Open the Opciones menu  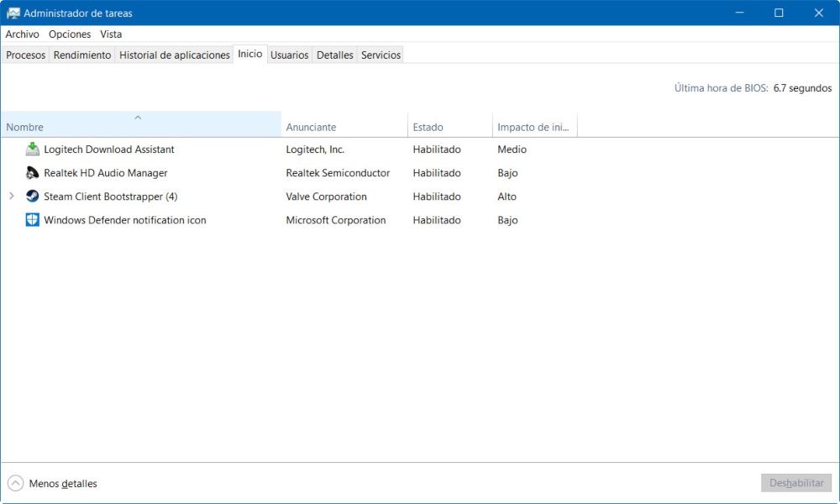tap(70, 34)
